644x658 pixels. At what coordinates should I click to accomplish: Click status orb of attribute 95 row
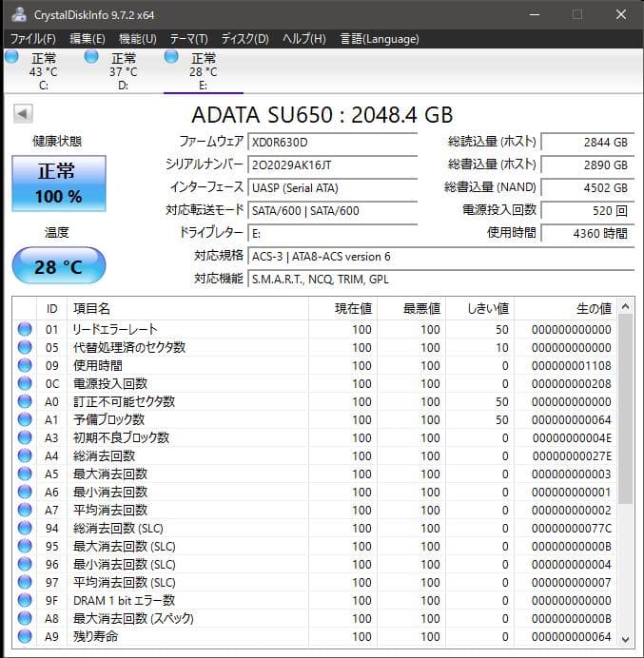tap(25, 546)
